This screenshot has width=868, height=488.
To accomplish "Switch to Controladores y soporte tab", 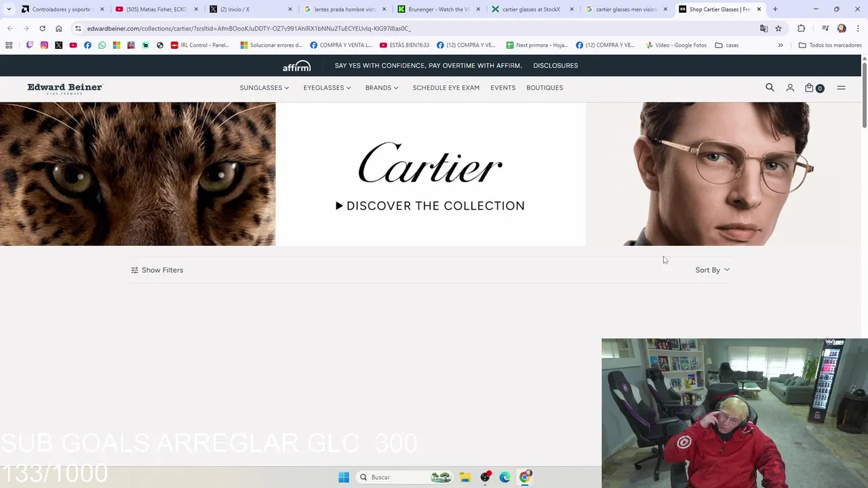I will [x=62, y=9].
